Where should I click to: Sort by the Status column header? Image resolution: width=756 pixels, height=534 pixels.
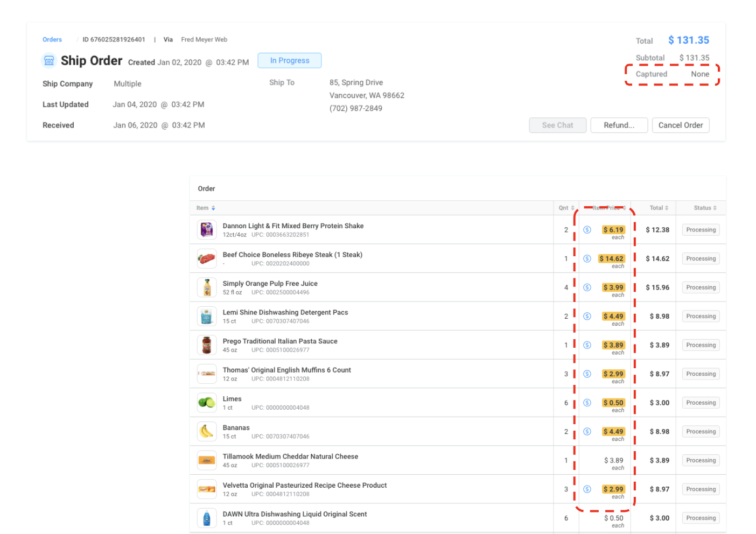pos(704,208)
